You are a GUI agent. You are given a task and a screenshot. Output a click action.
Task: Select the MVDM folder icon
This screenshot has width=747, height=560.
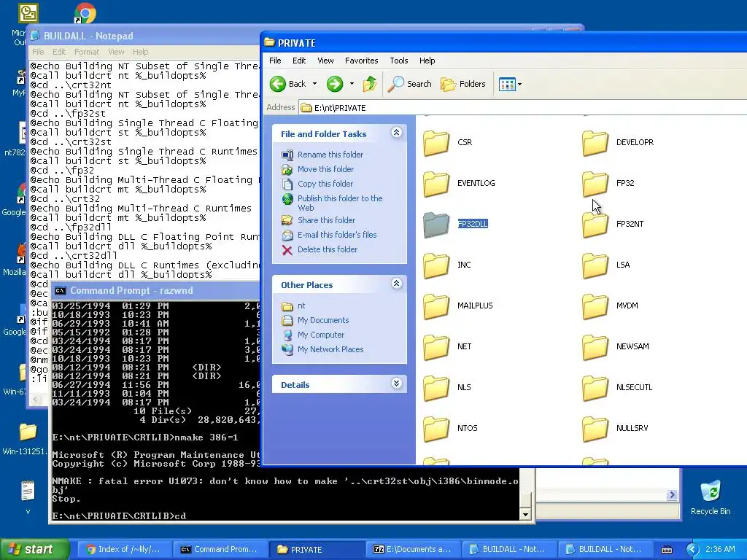(595, 306)
